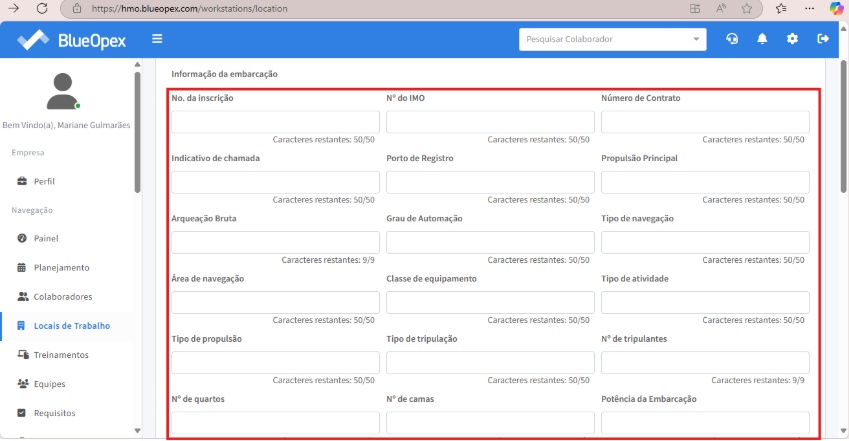Click the logout icon
Viewport: 849px width, 441px height.
click(x=823, y=39)
